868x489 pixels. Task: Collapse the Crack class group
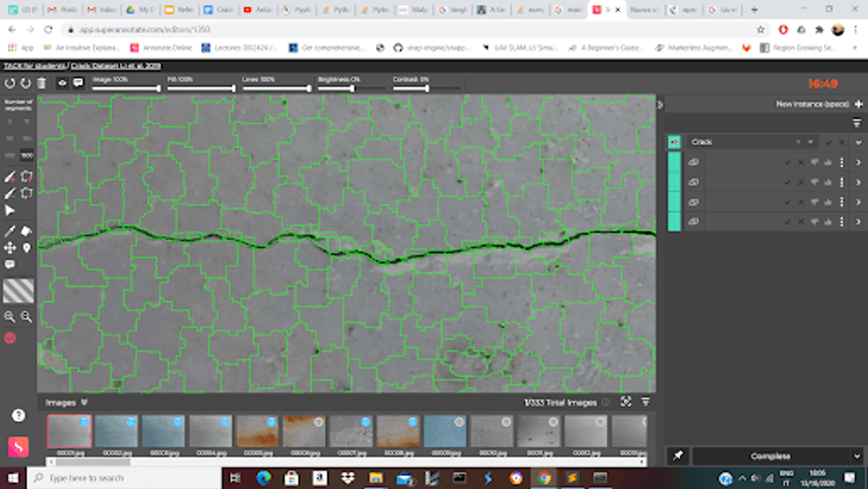click(859, 142)
